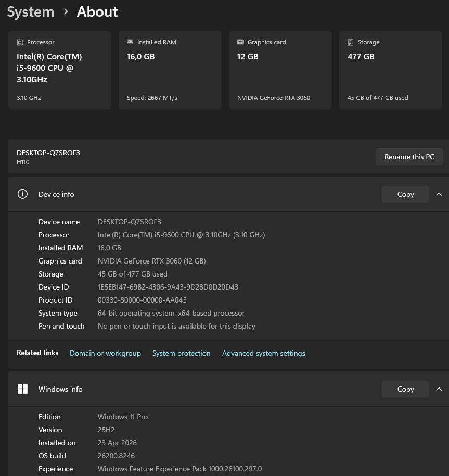Click the Processor chip icon
449x476 pixels.
coord(20,42)
